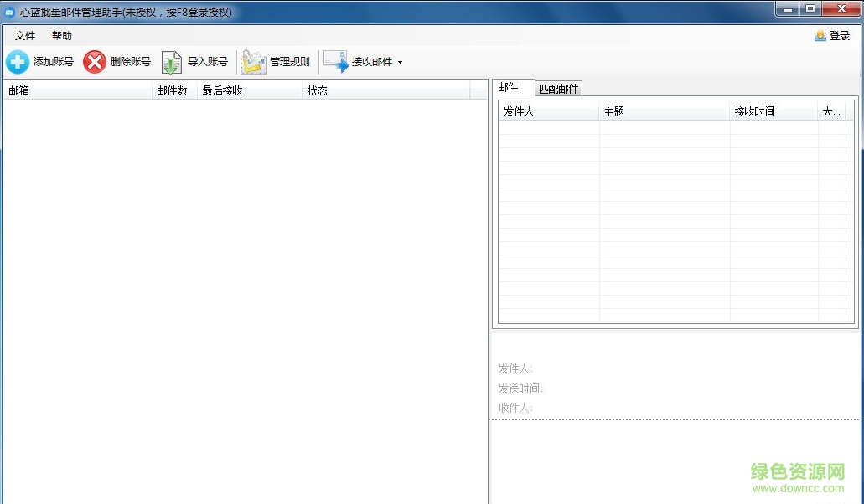The width and height of the screenshot is (864, 504).
Task: Open the 文件 menu
Action: coord(24,35)
